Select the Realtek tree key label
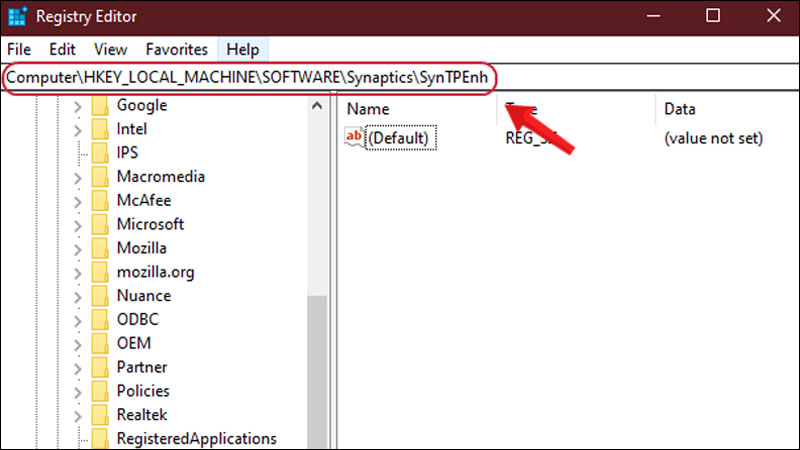 click(142, 415)
